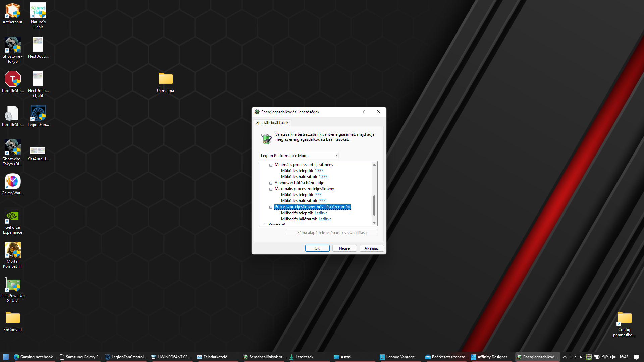Collapse Minimális processzorteljesítmény node
This screenshot has width=644, height=362.
[x=271, y=165]
